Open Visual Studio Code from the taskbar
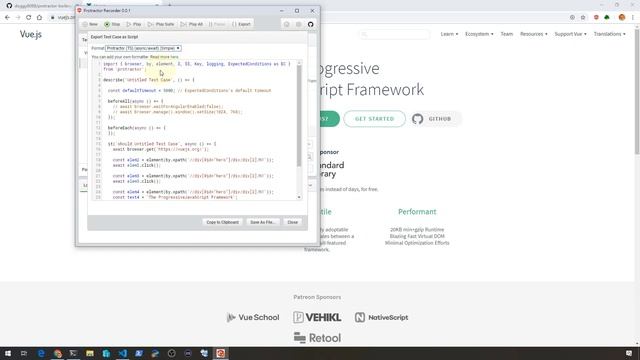The height and width of the screenshot is (360, 640). pyautogui.click(x=122, y=353)
